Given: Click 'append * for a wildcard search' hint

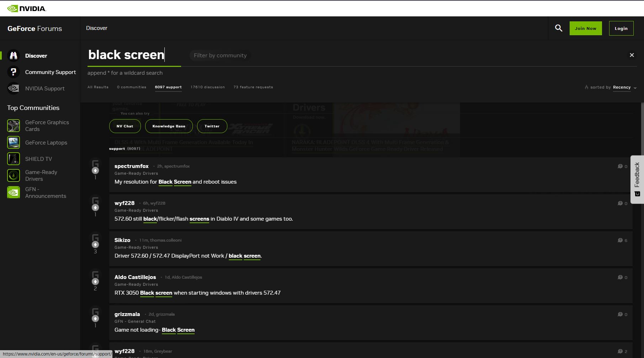Looking at the screenshot, I should [x=125, y=73].
